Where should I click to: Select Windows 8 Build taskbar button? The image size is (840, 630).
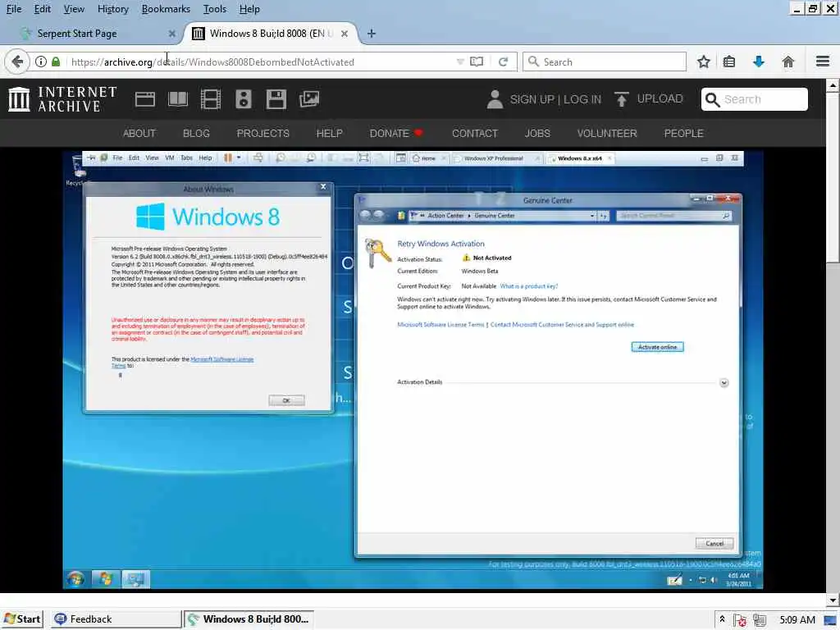(249, 619)
